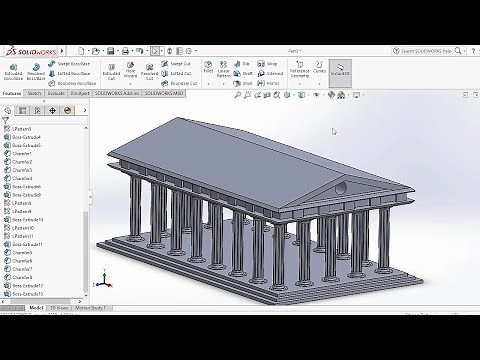
Task: Open the PropertyManager panel tab
Action: (x=23, y=110)
